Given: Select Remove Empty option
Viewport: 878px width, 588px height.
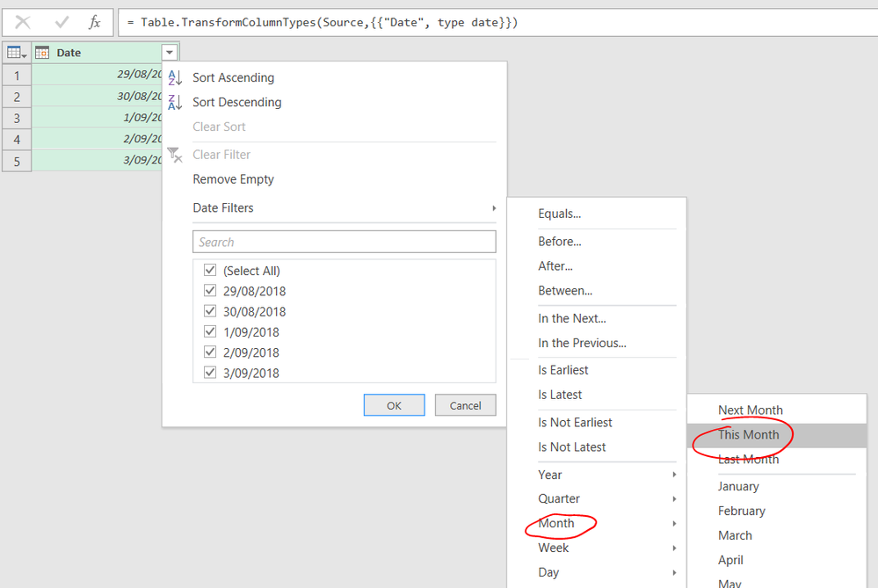Looking at the screenshot, I should tap(234, 179).
